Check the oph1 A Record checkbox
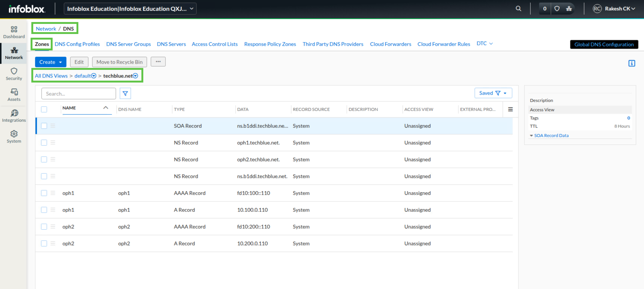Image resolution: width=644 pixels, height=289 pixels. 44,210
